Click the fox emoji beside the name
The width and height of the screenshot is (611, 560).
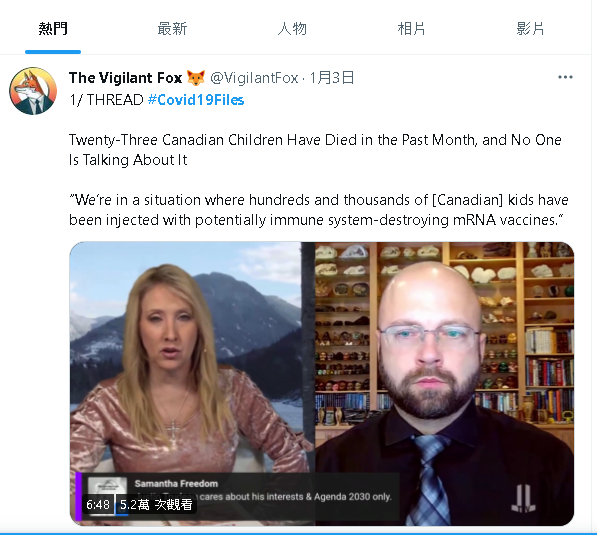coord(196,78)
